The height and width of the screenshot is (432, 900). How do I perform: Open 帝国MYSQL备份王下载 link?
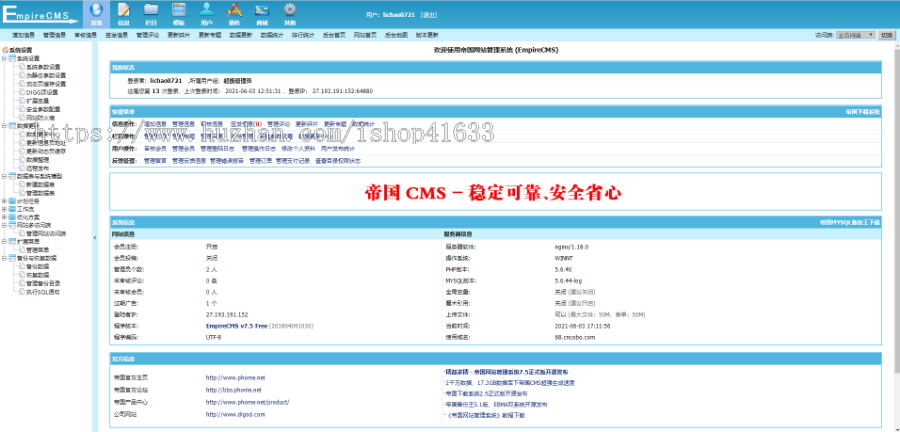849,221
